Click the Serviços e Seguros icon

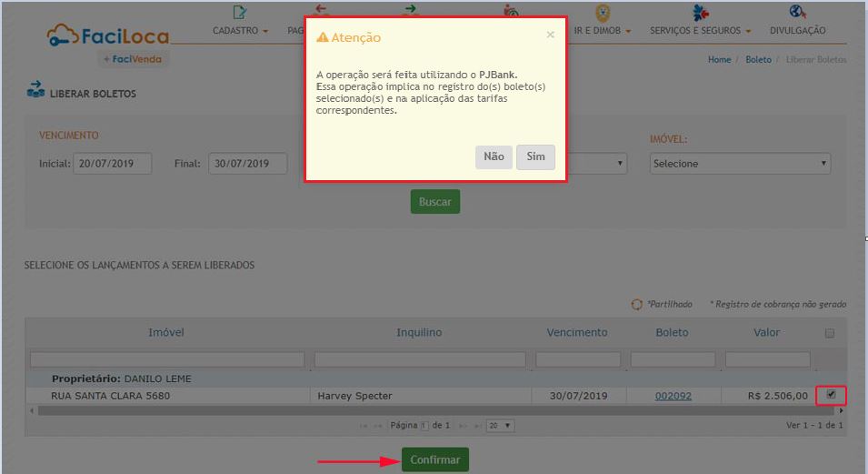click(699, 13)
